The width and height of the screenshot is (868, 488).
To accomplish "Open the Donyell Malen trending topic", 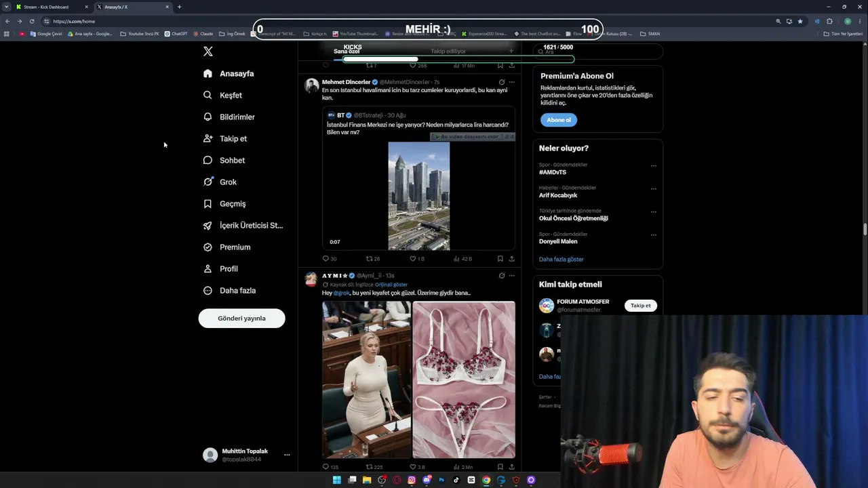I will click(558, 241).
